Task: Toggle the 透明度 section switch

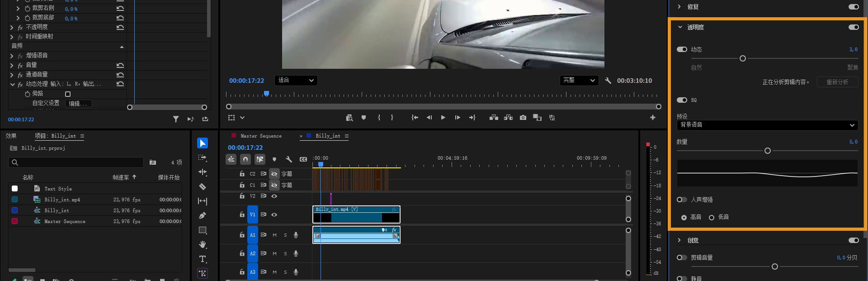Action: (x=854, y=27)
